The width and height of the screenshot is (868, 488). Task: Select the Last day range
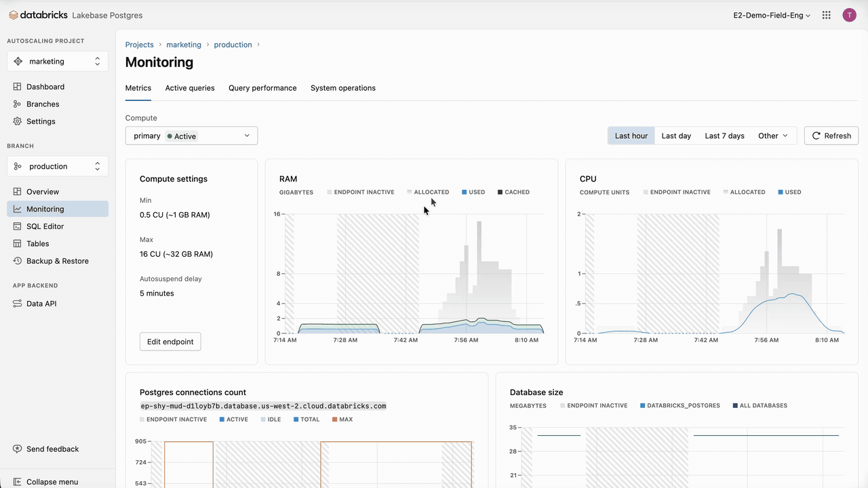(676, 136)
